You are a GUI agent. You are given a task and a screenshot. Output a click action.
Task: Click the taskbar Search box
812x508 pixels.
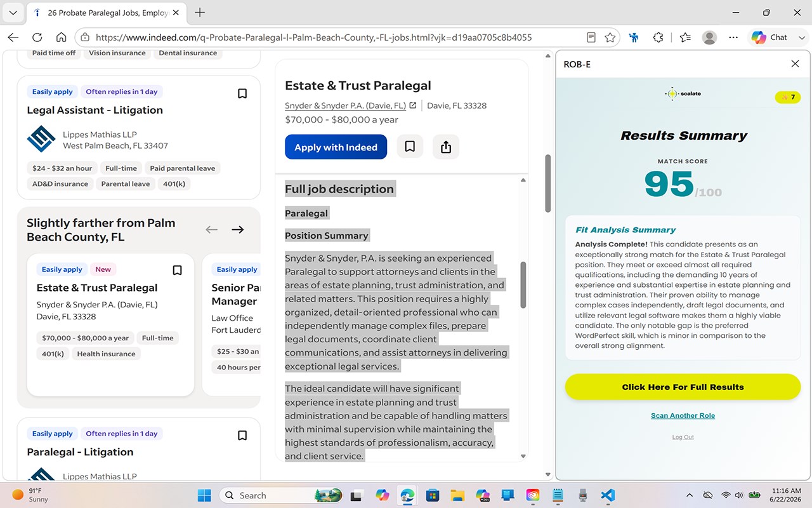click(282, 495)
